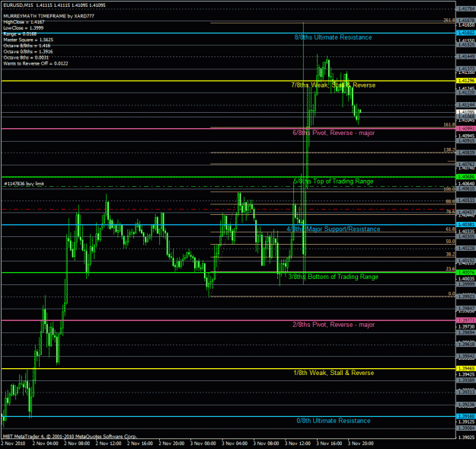Select the 138.2 Fibonacci level label
Image resolution: width=476 pixels, height=449 pixels.
pyautogui.click(x=449, y=150)
